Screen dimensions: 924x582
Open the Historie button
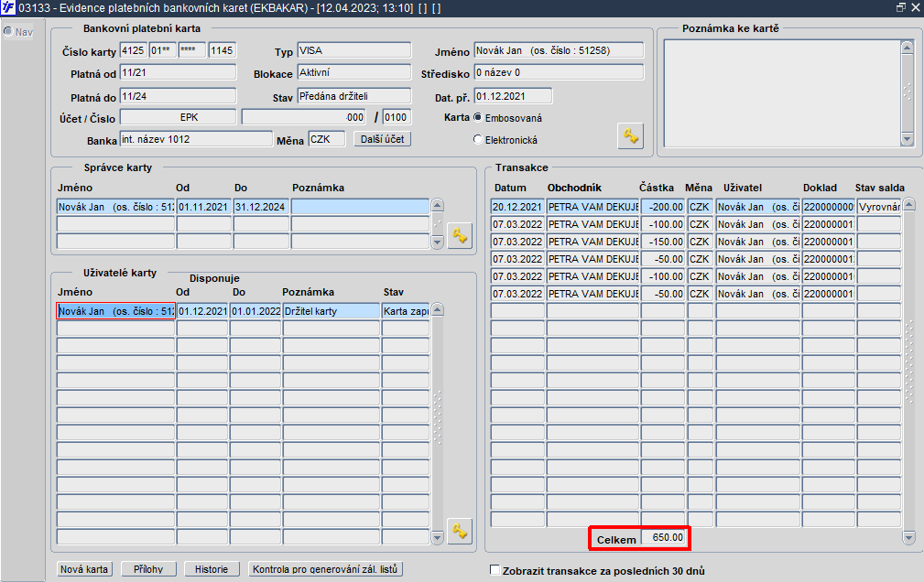coord(212,569)
